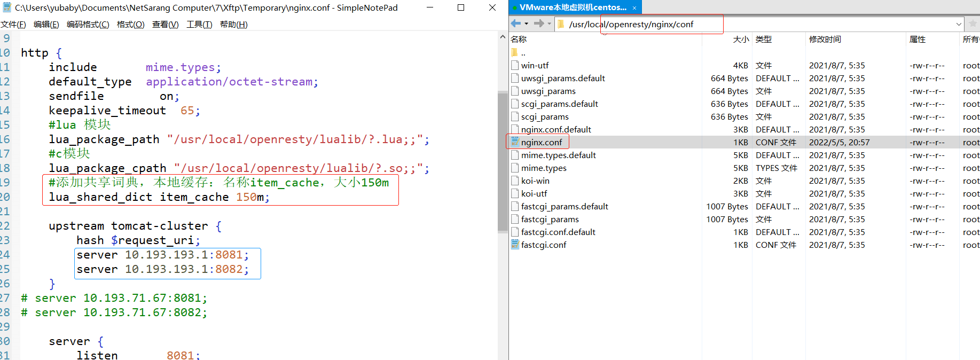
Task: Click the bookmark star icon beside address bar
Action: tap(973, 24)
